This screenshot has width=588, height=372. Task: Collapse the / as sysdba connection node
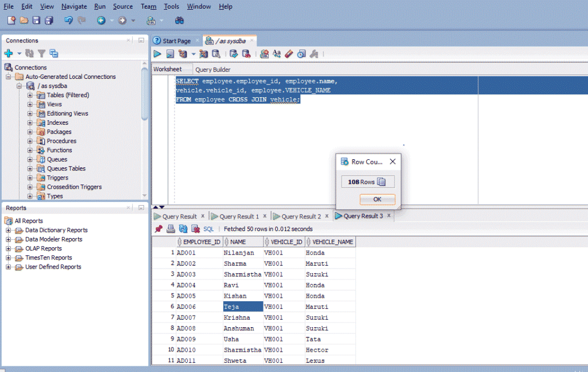pyautogui.click(x=19, y=86)
